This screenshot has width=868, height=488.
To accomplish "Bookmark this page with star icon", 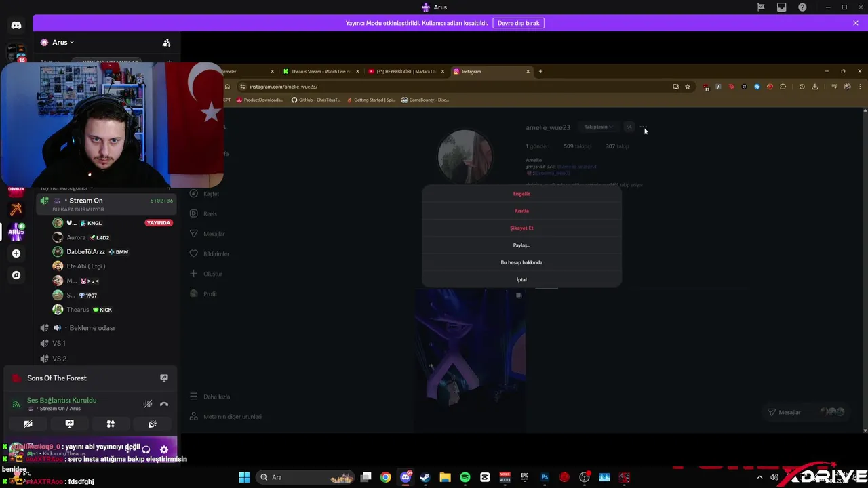I will (x=688, y=87).
